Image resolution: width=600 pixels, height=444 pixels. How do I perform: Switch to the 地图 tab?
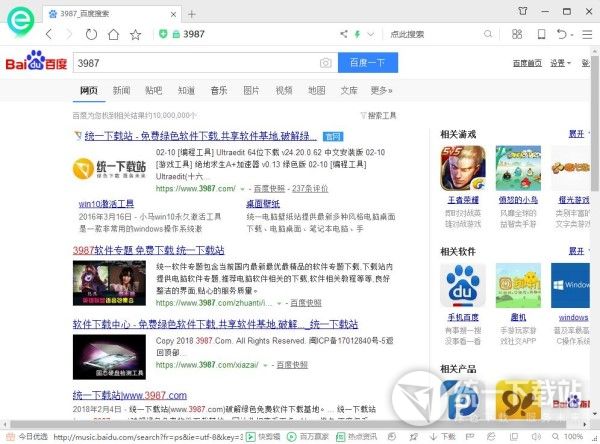[316, 90]
